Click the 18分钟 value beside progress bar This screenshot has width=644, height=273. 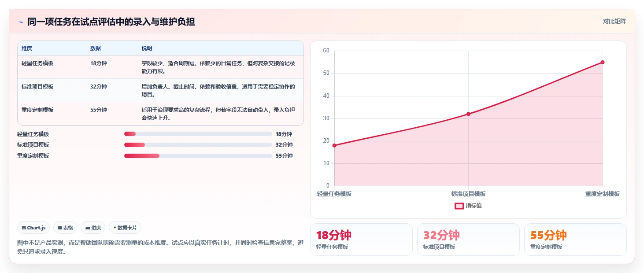[284, 134]
